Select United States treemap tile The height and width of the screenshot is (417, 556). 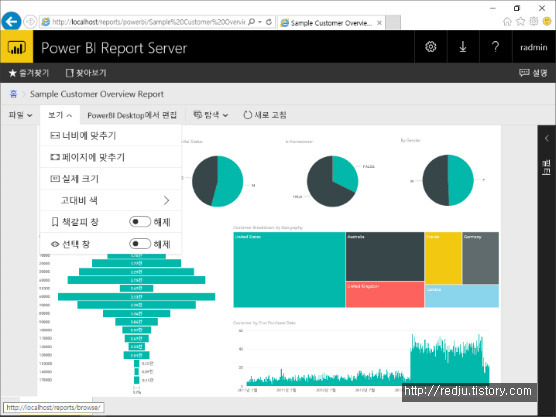pos(289,269)
